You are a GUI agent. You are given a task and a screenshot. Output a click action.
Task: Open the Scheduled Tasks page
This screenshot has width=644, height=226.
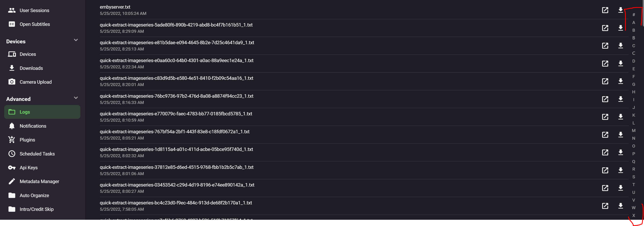37,154
